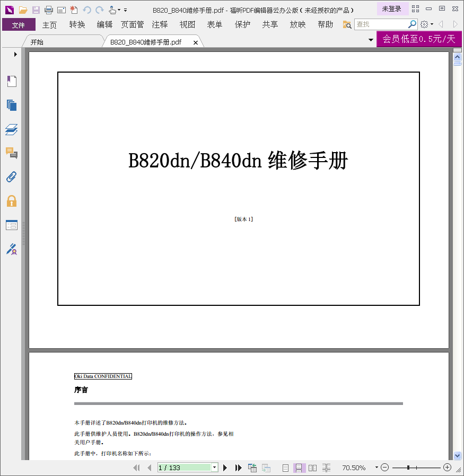Open the security lock panel
This screenshot has width=464, height=476.
point(12,201)
